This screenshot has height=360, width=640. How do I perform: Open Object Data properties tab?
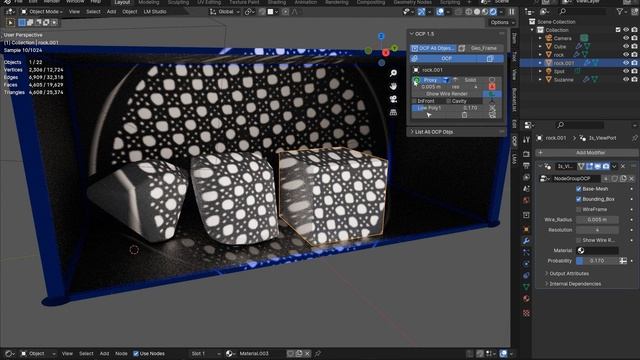click(526, 287)
